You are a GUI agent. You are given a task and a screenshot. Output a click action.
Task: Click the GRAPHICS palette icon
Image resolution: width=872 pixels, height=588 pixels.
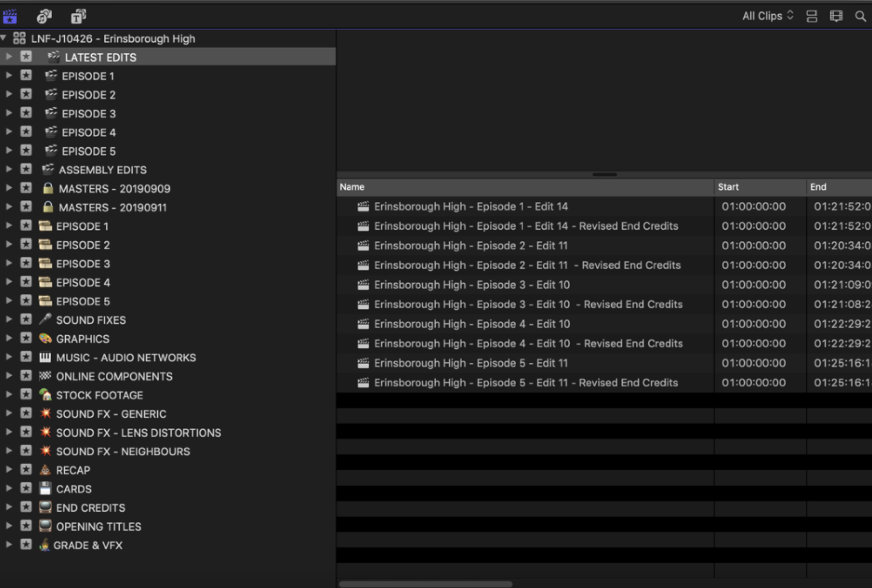pyautogui.click(x=45, y=338)
